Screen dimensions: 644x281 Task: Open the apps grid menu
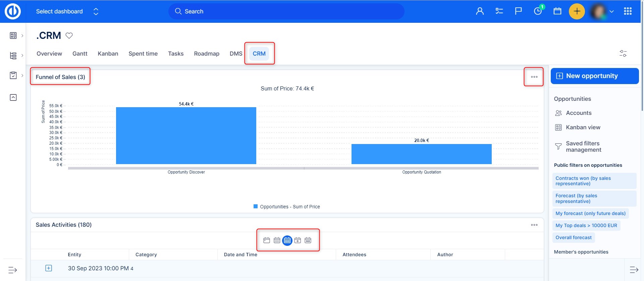tap(628, 11)
